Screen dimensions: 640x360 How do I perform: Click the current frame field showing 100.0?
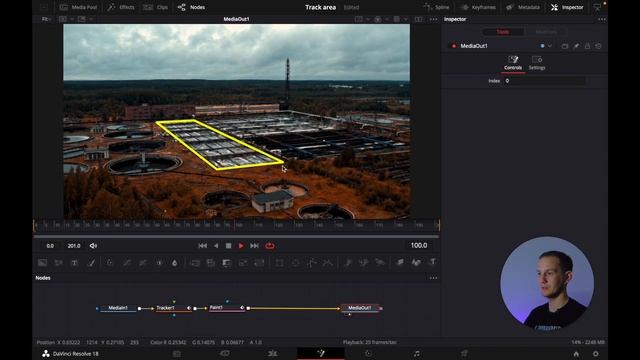point(419,245)
